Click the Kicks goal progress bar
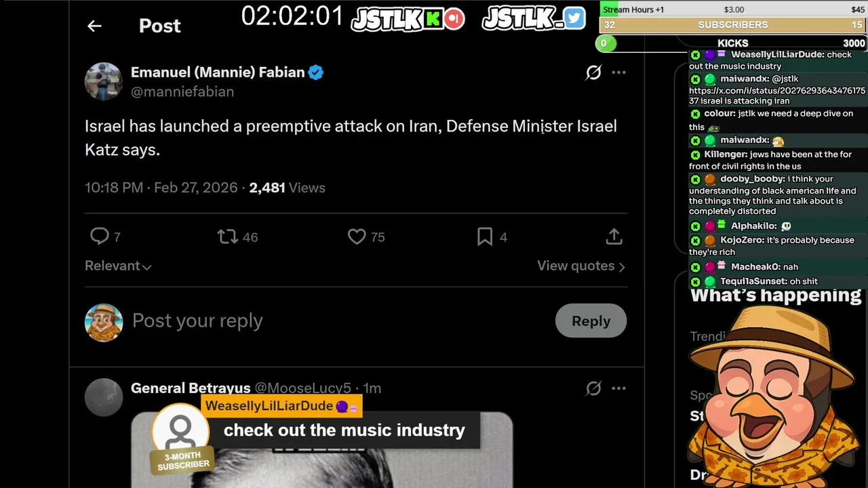This screenshot has width=868, height=488. coord(732,43)
